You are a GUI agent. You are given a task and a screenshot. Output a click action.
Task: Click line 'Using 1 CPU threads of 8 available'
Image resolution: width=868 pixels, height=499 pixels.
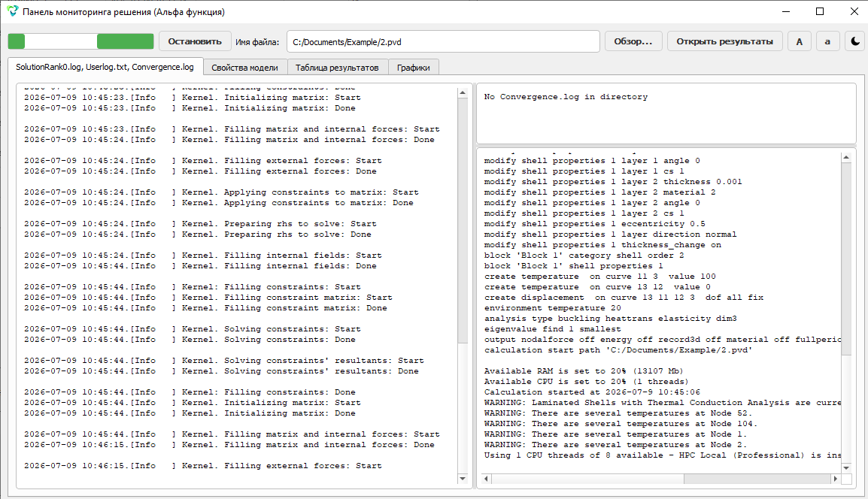click(662, 455)
